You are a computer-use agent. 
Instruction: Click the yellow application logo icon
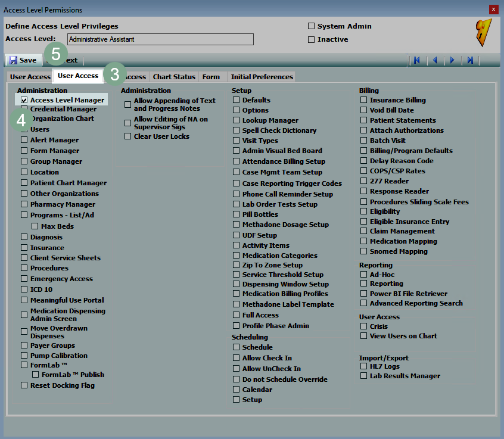tap(483, 33)
